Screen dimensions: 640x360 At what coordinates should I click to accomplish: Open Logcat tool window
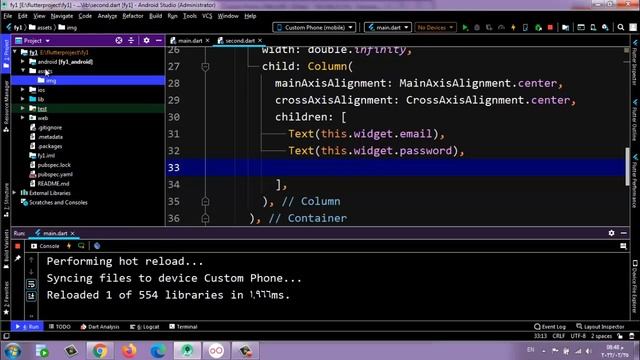[x=144, y=327]
